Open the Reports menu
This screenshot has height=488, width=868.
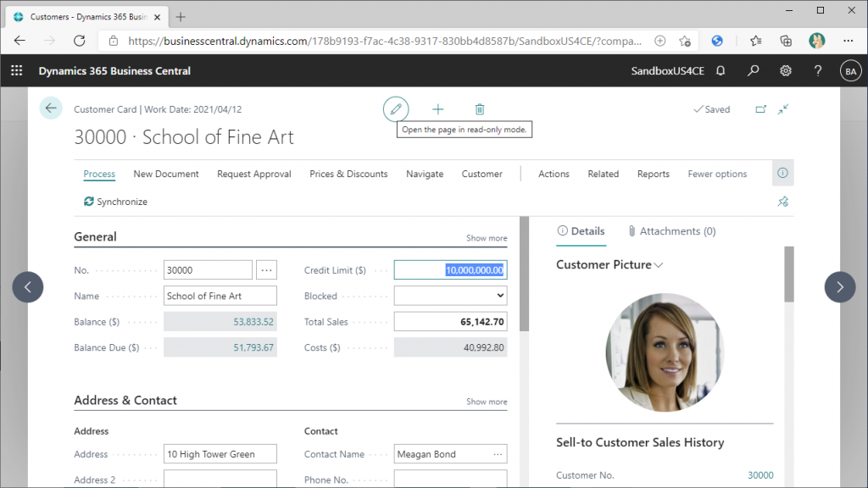[654, 174]
